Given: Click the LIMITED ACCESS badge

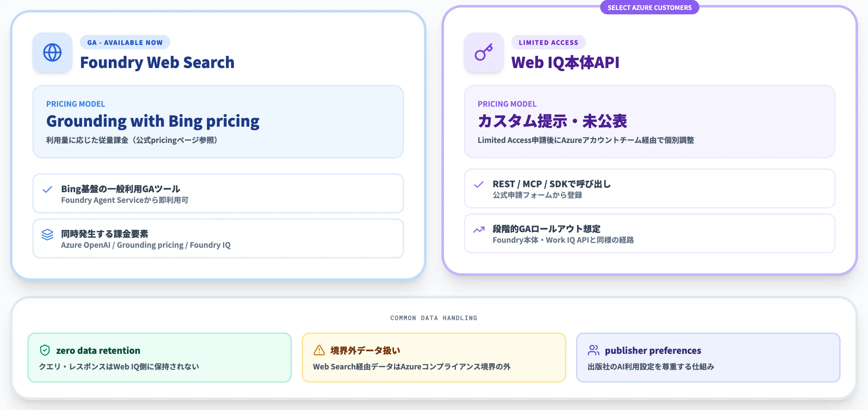Looking at the screenshot, I should click(x=548, y=42).
